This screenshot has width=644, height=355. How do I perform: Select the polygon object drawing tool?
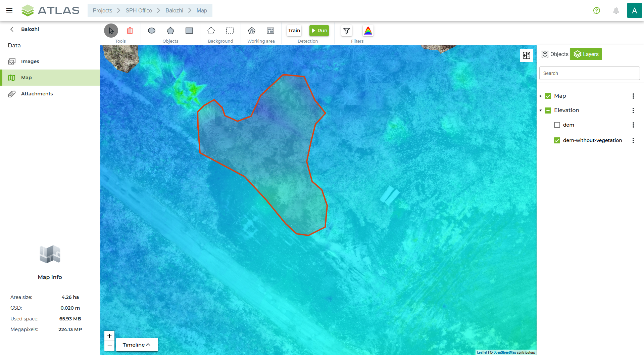(x=170, y=31)
